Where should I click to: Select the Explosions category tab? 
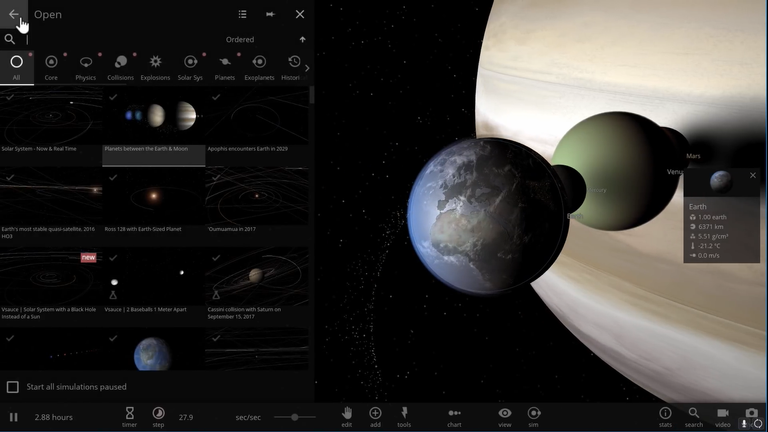click(x=155, y=67)
